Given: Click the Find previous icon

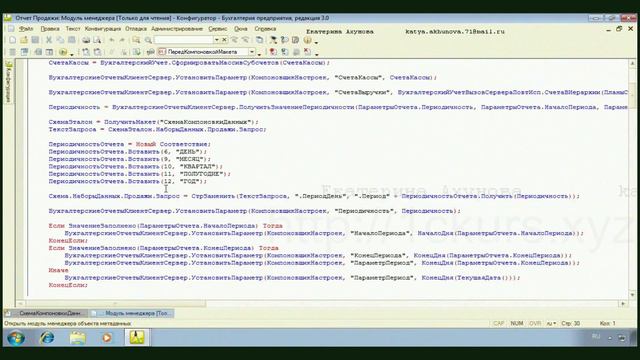Looking at the screenshot, I should click(245, 40).
